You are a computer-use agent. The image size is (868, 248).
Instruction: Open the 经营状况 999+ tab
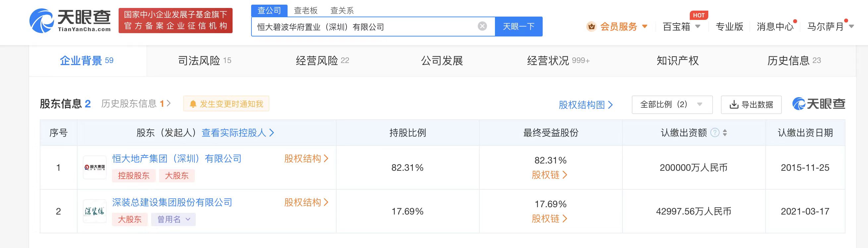[x=558, y=61]
